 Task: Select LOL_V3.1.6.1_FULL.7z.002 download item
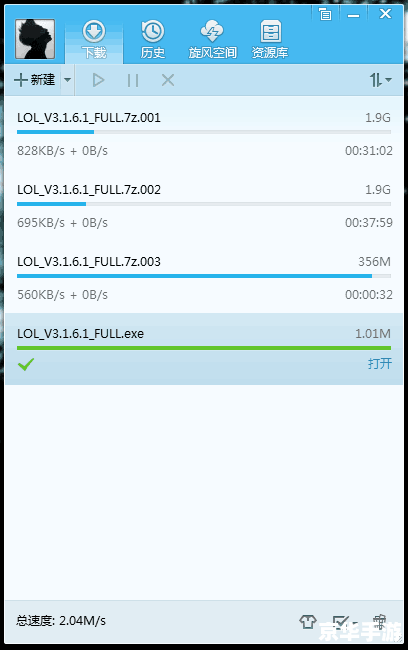click(204, 205)
